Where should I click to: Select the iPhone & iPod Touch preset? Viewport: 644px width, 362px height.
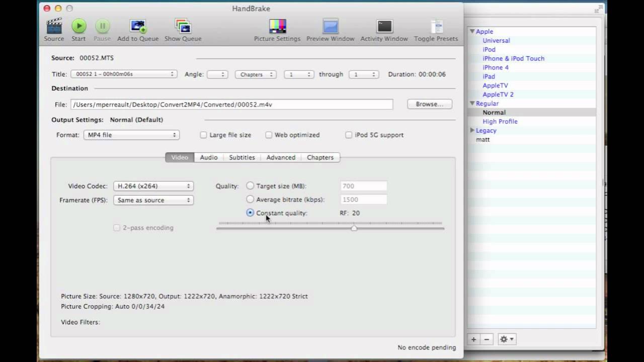(513, 58)
